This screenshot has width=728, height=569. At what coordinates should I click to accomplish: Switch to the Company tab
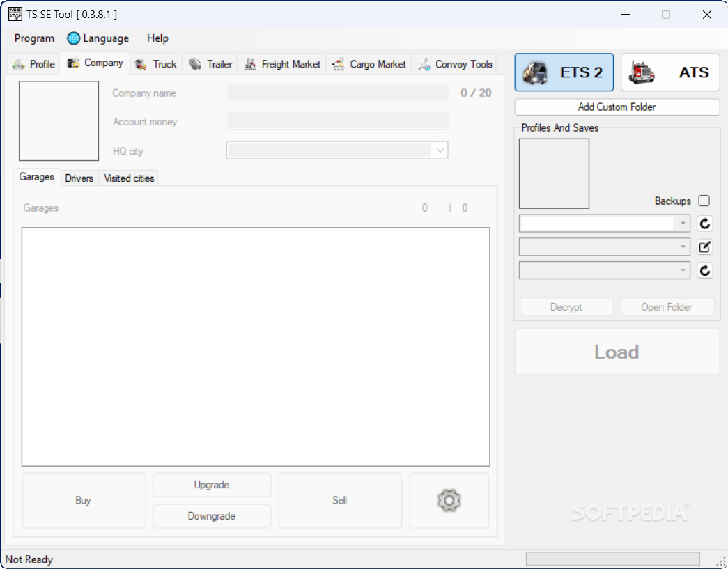(x=95, y=63)
